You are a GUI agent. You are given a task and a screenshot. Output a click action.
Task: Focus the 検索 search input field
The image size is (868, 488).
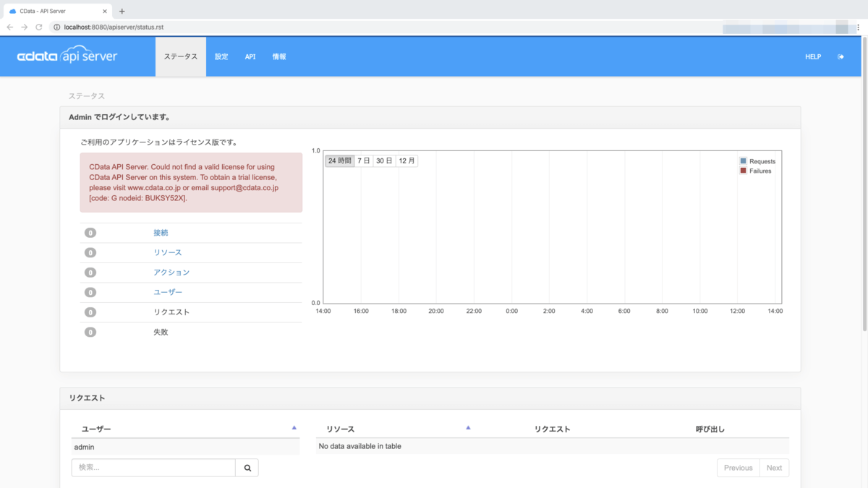(153, 468)
